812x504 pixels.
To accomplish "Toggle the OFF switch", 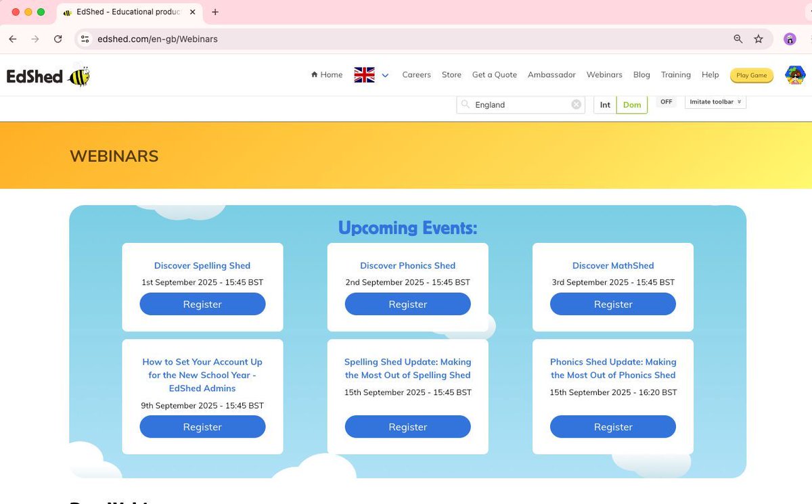I will pos(667,101).
